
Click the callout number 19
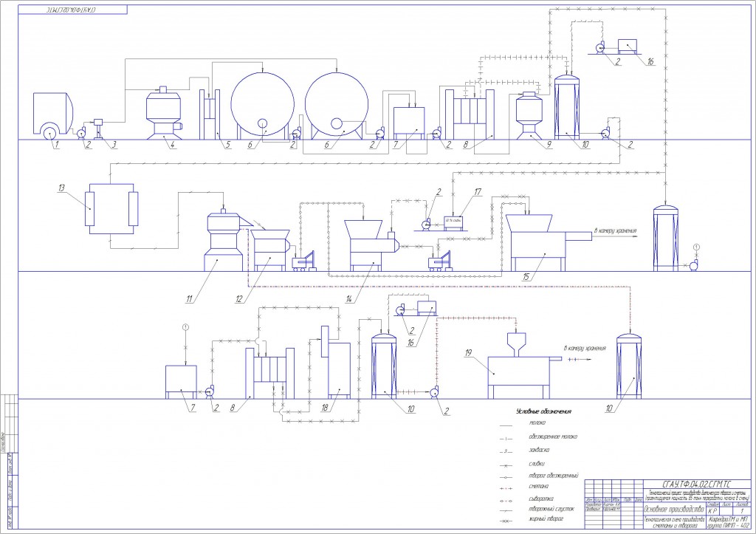(x=467, y=354)
